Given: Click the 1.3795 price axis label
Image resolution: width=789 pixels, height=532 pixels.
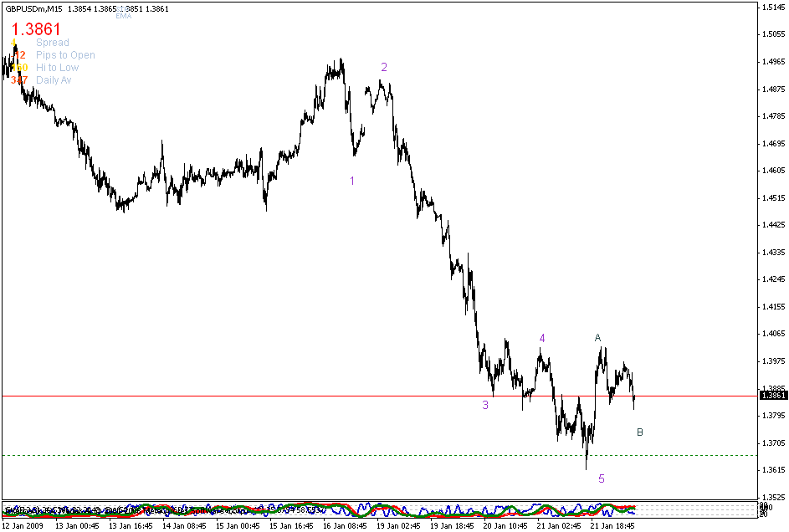Looking at the screenshot, I should tap(774, 416).
